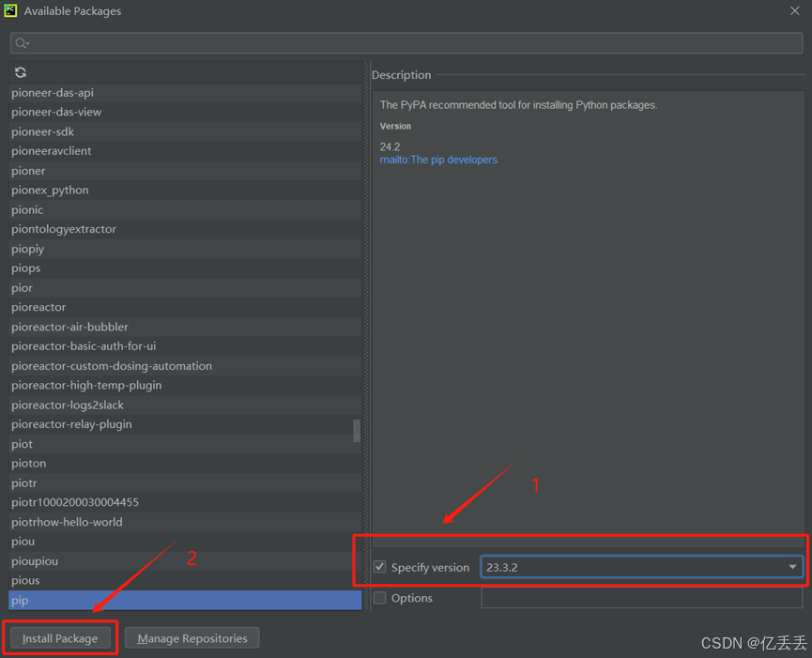
Task: Select the pious package
Action: [x=185, y=580]
